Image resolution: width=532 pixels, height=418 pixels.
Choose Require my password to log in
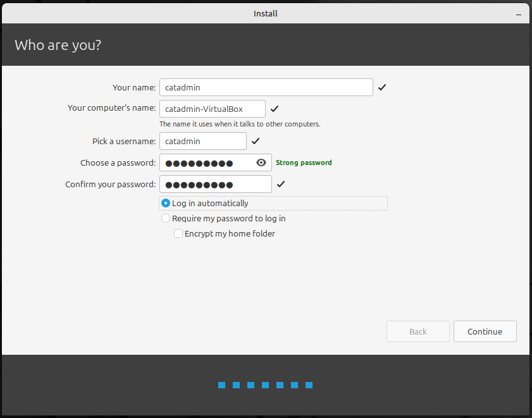[166, 218]
